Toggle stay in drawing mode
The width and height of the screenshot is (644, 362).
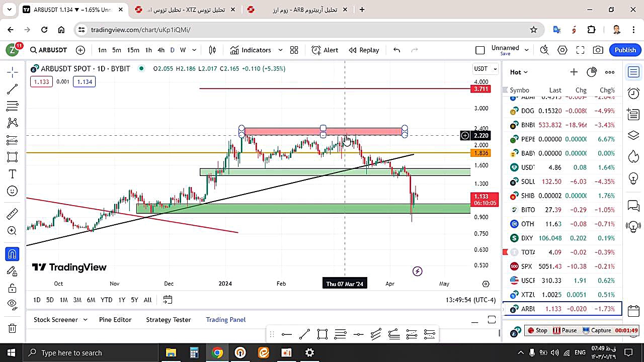[x=13, y=271]
